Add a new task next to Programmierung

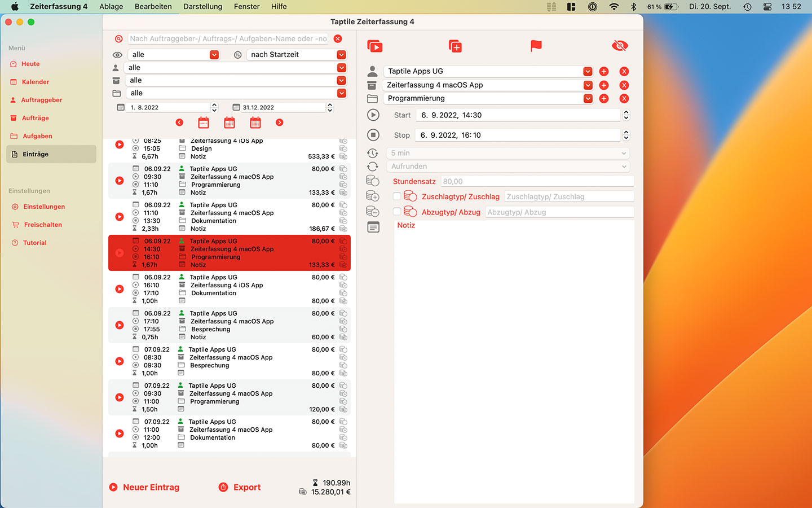604,99
